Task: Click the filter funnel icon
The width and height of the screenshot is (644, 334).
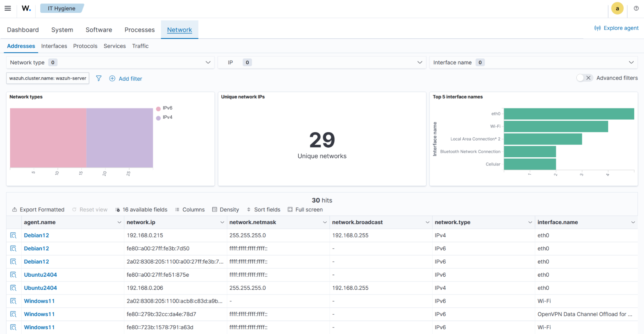Action: coord(99,79)
